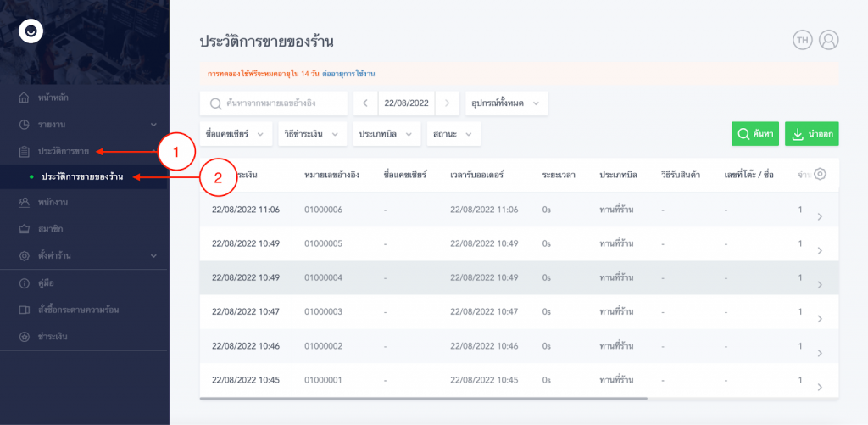868x425 pixels.
Task: Open สมาชิก members section
Action: (x=51, y=229)
